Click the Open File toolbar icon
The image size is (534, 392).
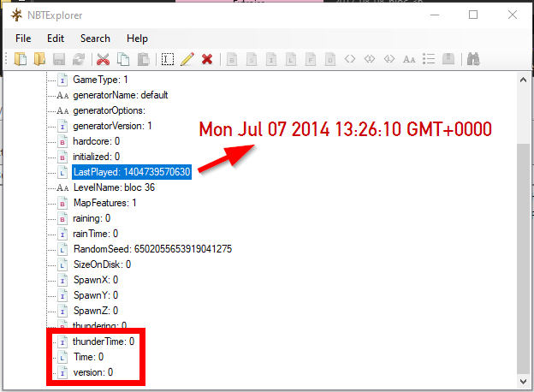pos(21,59)
